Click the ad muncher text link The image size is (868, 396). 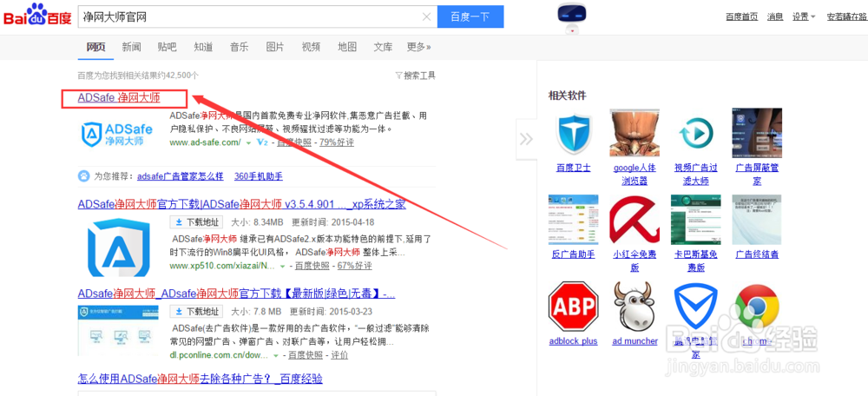click(635, 341)
